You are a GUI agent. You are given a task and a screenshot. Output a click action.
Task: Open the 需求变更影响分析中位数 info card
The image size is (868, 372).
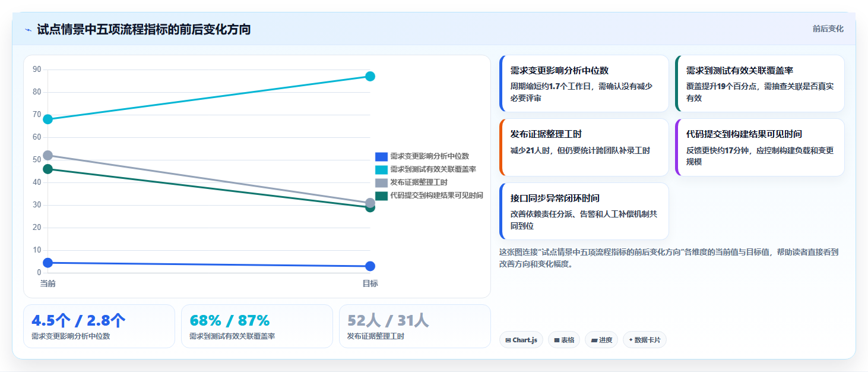click(x=584, y=83)
